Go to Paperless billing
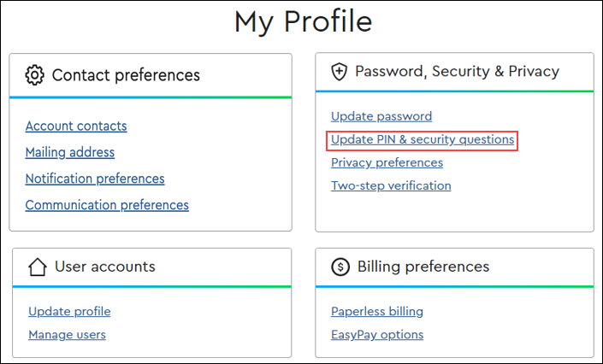This screenshot has width=603, height=364. [377, 312]
